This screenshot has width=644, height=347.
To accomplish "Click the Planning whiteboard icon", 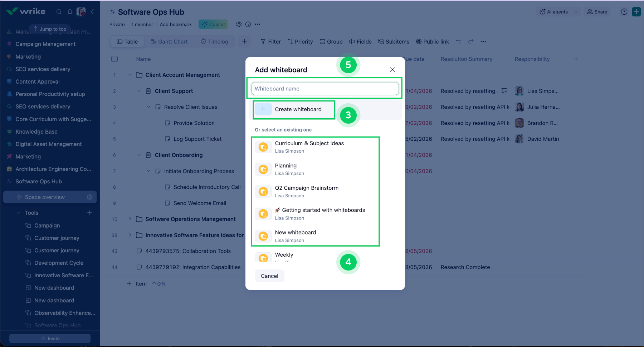I will [263, 169].
